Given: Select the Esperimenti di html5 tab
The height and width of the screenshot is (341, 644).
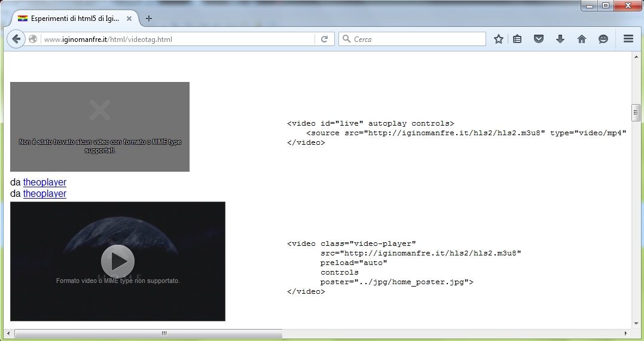Looking at the screenshot, I should point(75,19).
